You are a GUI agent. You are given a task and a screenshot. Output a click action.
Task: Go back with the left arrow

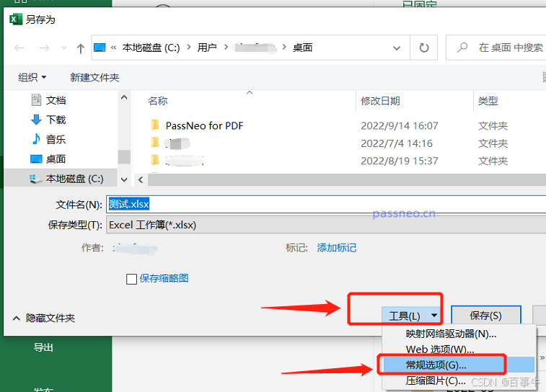[19, 48]
